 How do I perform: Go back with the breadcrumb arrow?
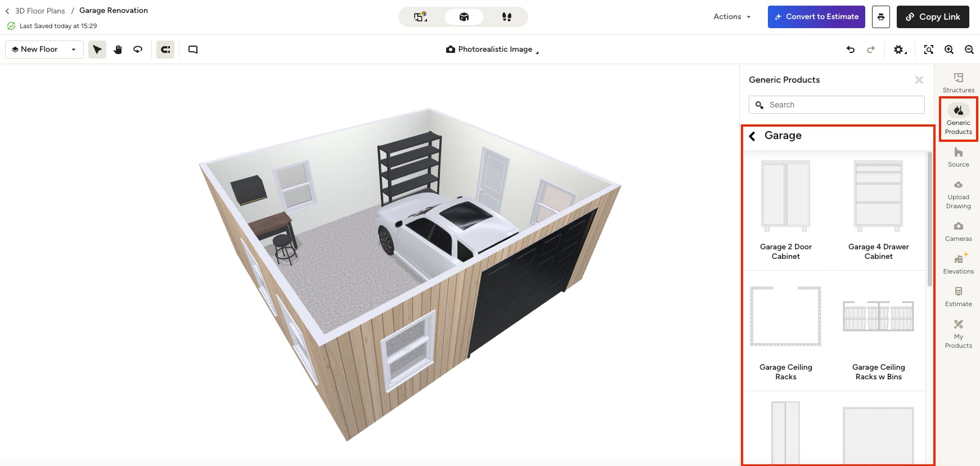click(7, 11)
